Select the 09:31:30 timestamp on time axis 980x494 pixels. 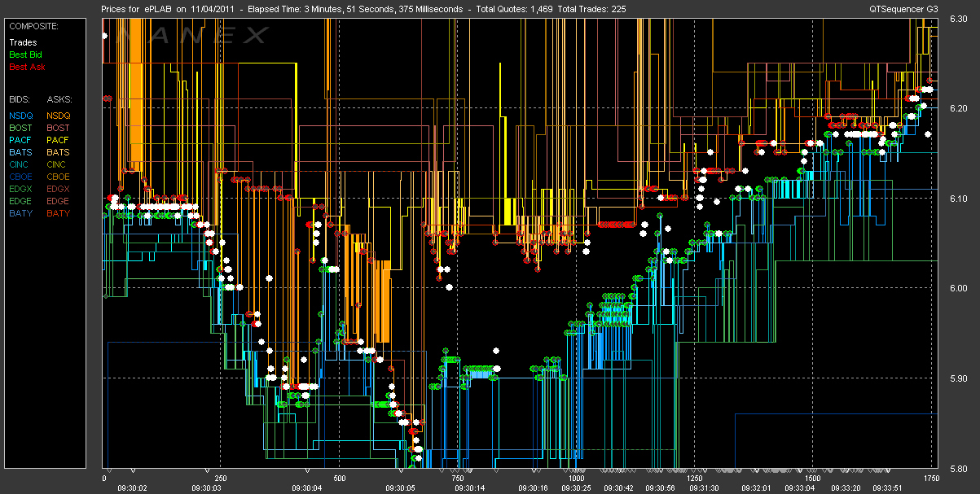pyautogui.click(x=703, y=487)
